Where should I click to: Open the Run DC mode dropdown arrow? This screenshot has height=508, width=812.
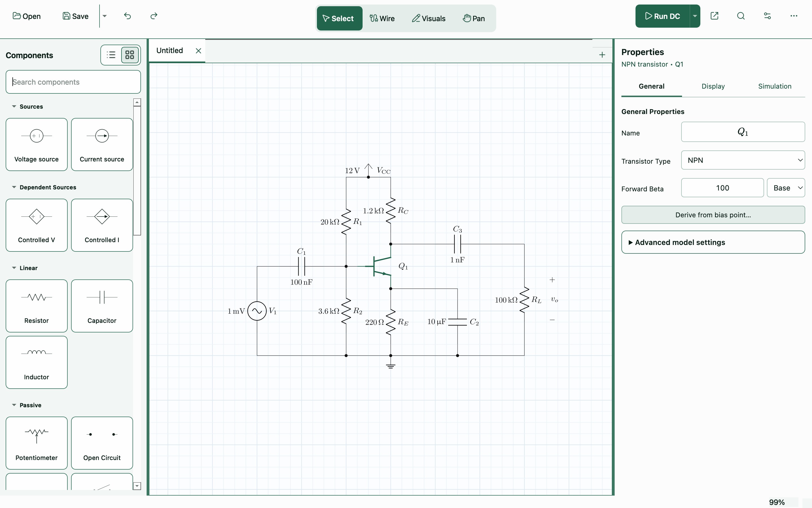pos(695,16)
